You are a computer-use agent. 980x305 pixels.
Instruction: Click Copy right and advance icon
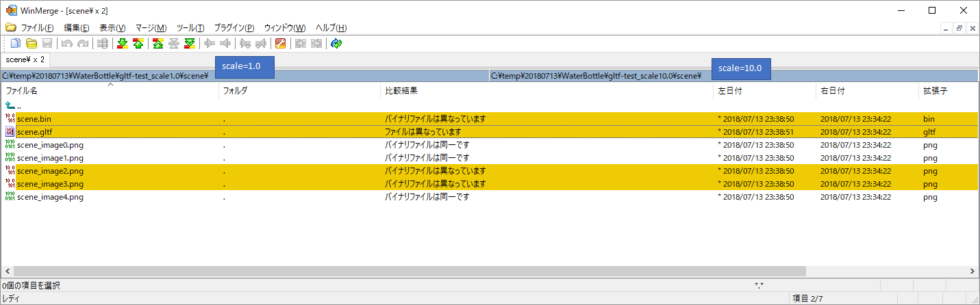[x=245, y=44]
